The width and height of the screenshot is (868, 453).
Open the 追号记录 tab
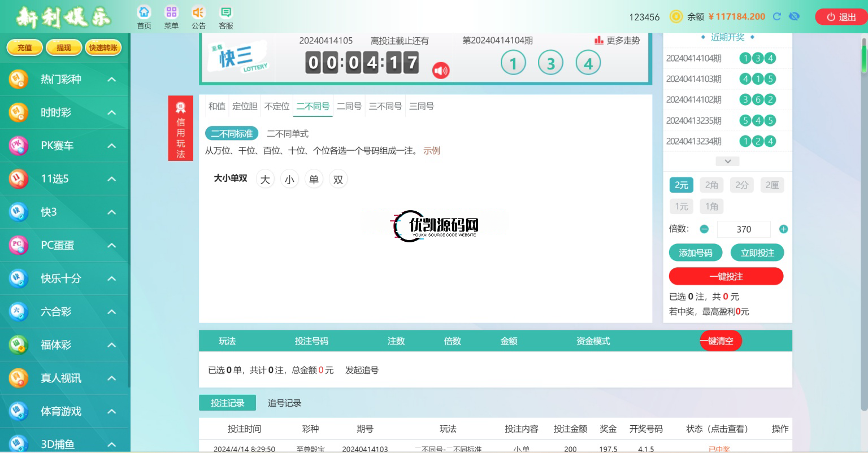point(284,403)
